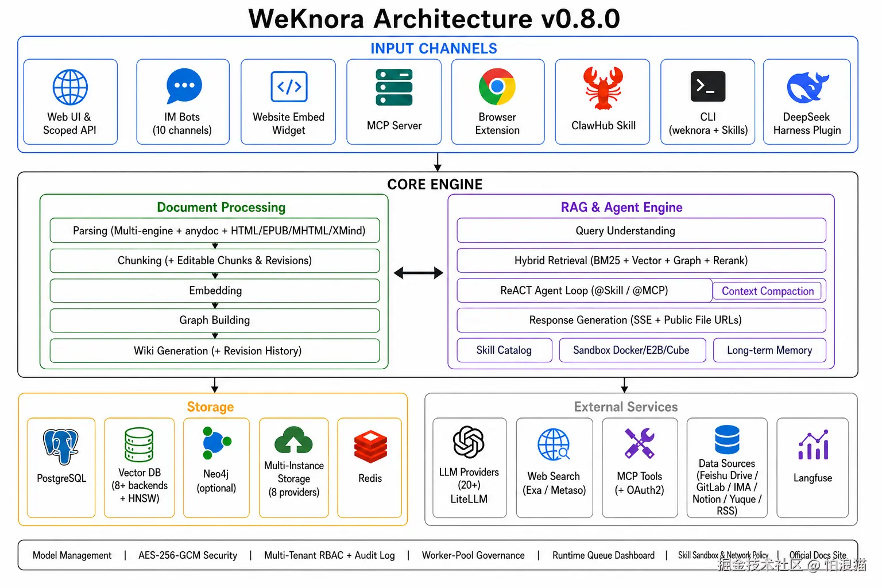The height and width of the screenshot is (588, 882).
Task: Click the "WeKnora Architecture v0.8.0" title
Action: (434, 18)
